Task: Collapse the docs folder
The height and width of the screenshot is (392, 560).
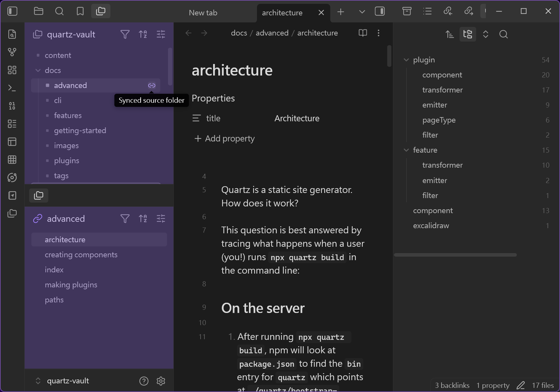Action: (x=38, y=70)
